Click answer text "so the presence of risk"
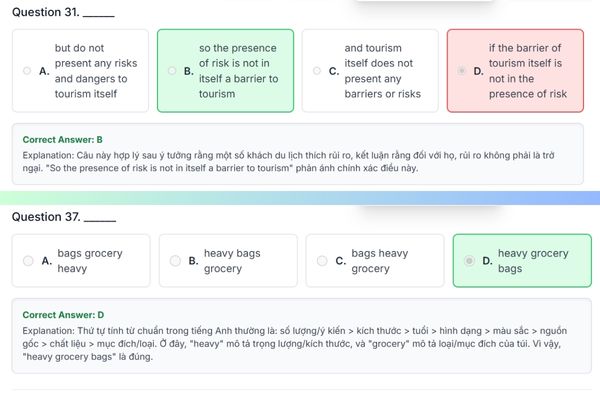This screenshot has width=600, height=400. (238, 71)
